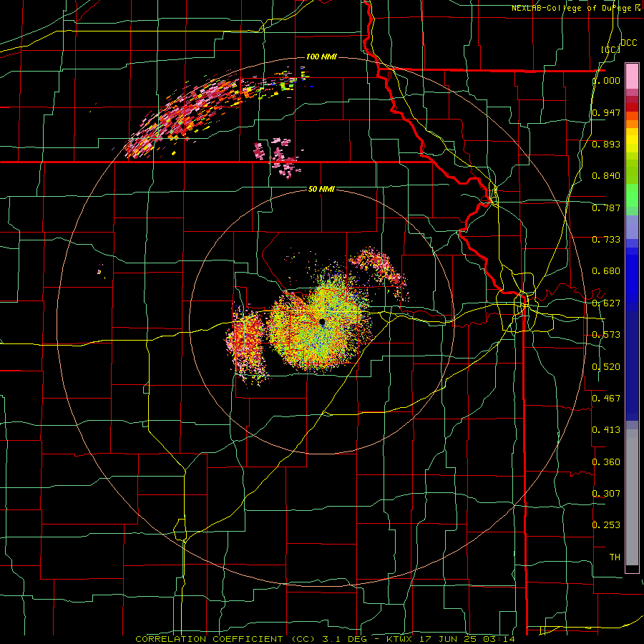Click the 0.467 scale value
The image size is (644, 644).
(x=606, y=399)
